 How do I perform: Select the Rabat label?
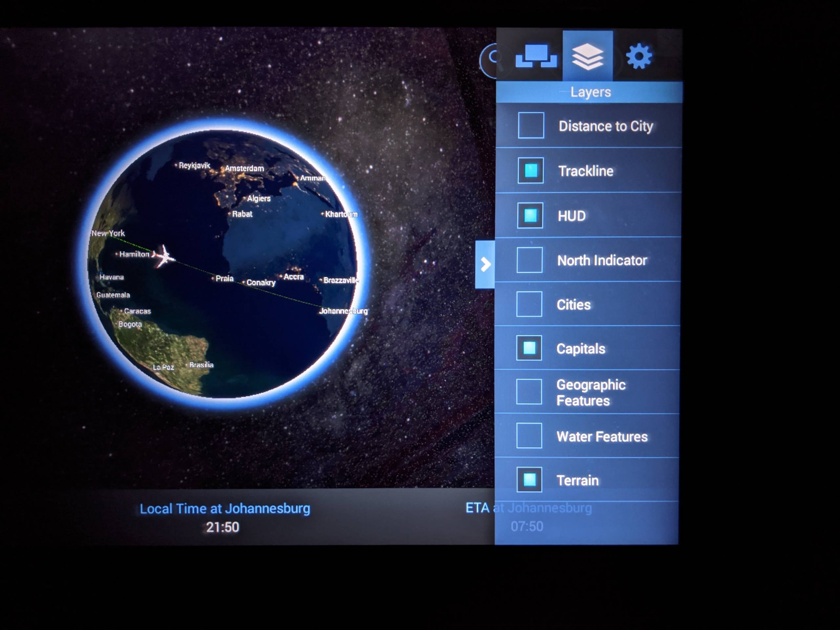(242, 214)
